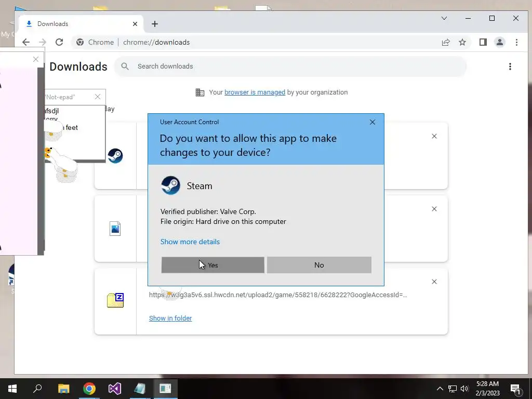Image resolution: width=532 pixels, height=399 pixels.
Task: Click the Steam logo in the UAC dialog
Action: click(x=170, y=185)
